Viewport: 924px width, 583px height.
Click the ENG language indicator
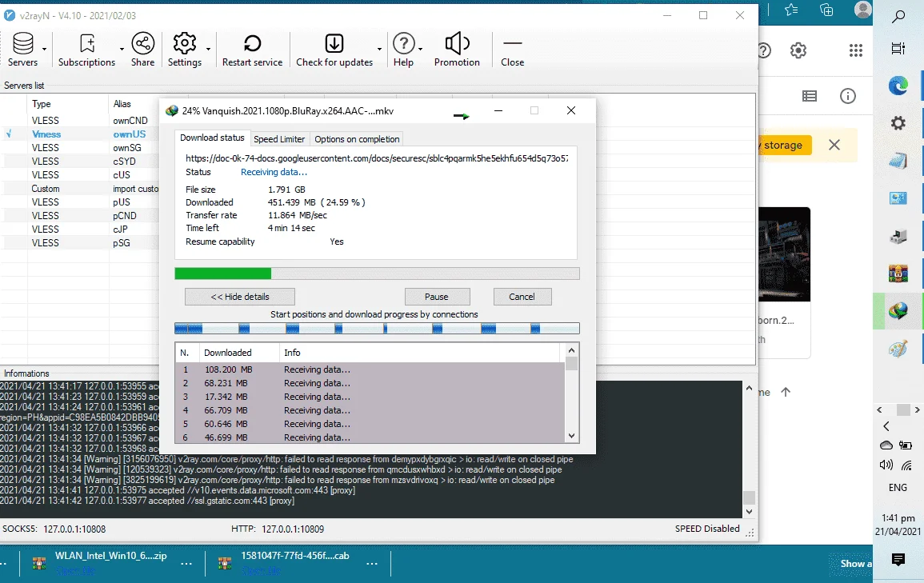pyautogui.click(x=898, y=488)
